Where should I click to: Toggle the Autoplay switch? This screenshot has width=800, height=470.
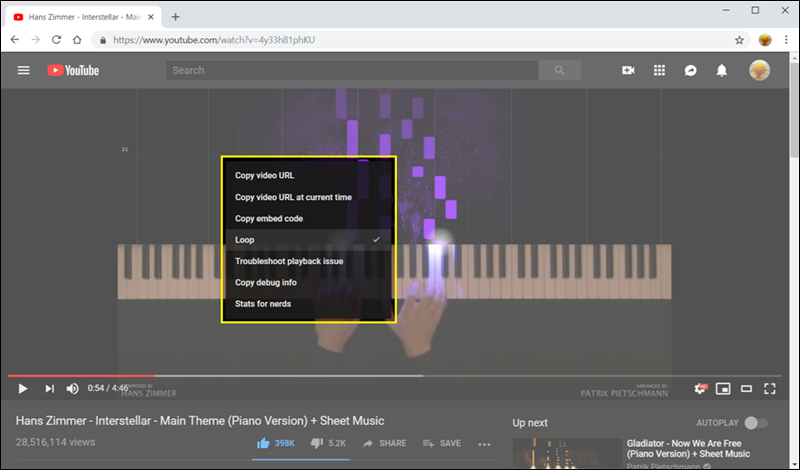click(x=756, y=423)
